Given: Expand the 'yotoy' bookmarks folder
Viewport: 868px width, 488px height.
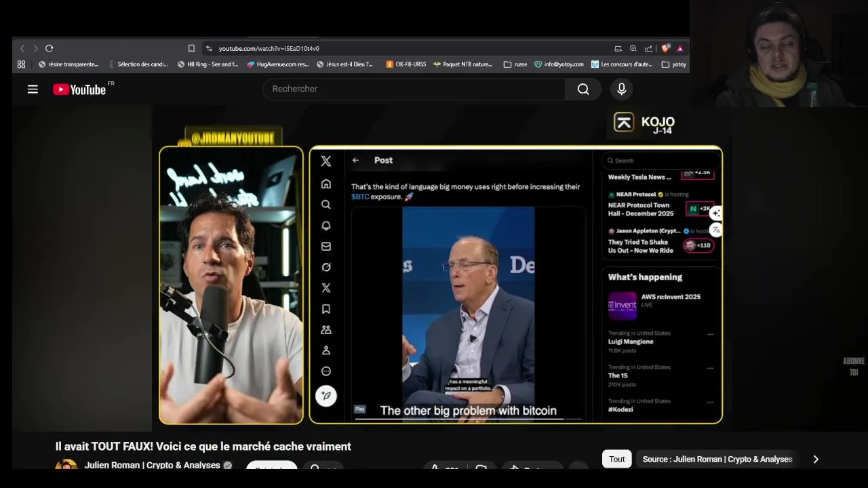Looking at the screenshot, I should pyautogui.click(x=674, y=64).
